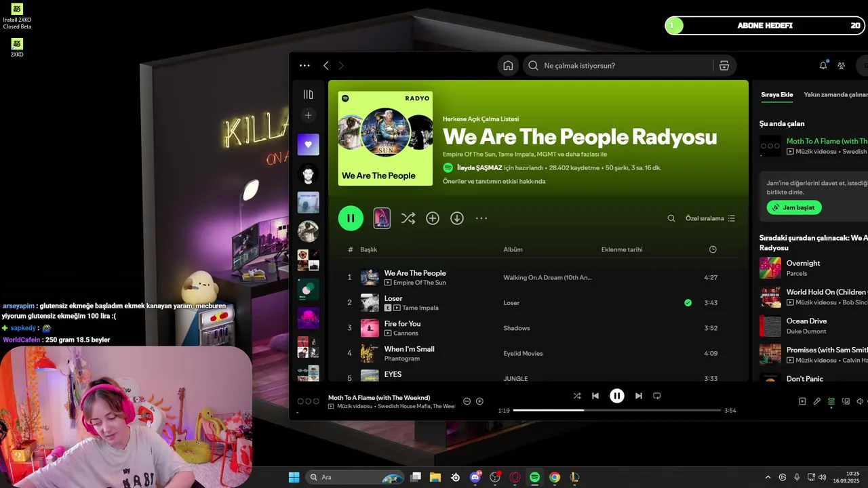868x488 pixels.
Task: Click the playlist preview thumbnail beside the play button
Action: coord(382,218)
